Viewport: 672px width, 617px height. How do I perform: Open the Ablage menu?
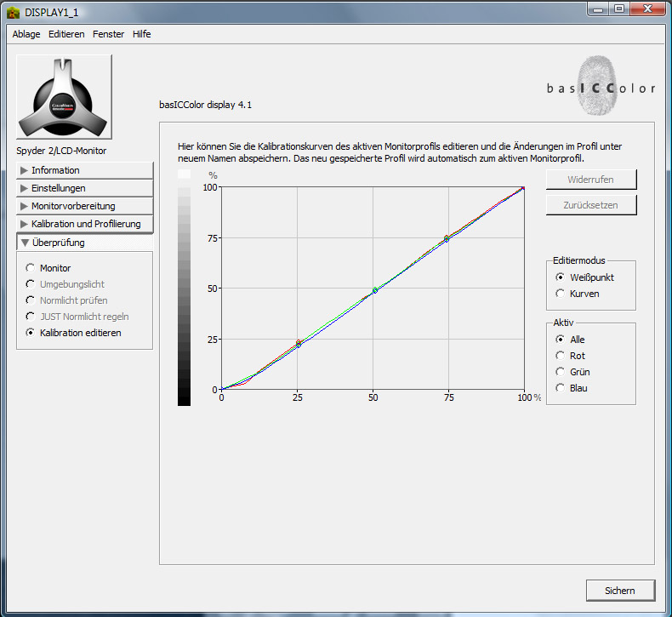[26, 34]
